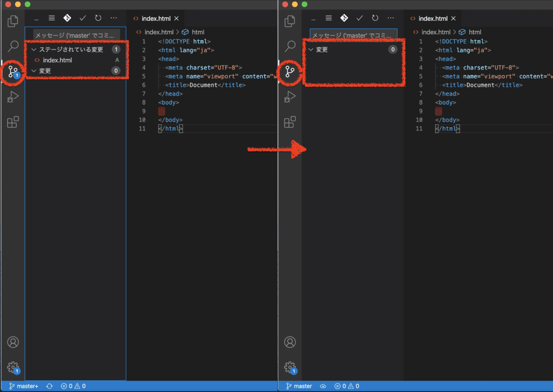Refresh source control in the left window
The width and height of the screenshot is (553, 392).
click(x=98, y=18)
